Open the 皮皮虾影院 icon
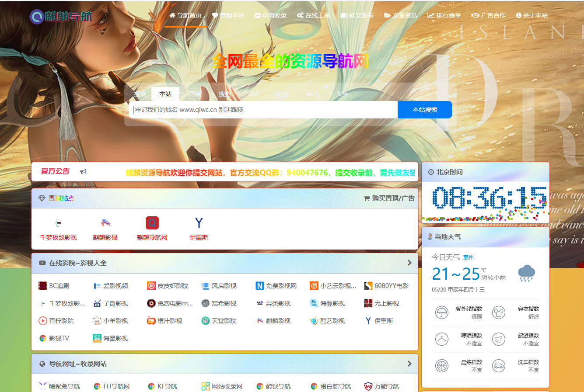This screenshot has width=584, height=392. click(151, 286)
